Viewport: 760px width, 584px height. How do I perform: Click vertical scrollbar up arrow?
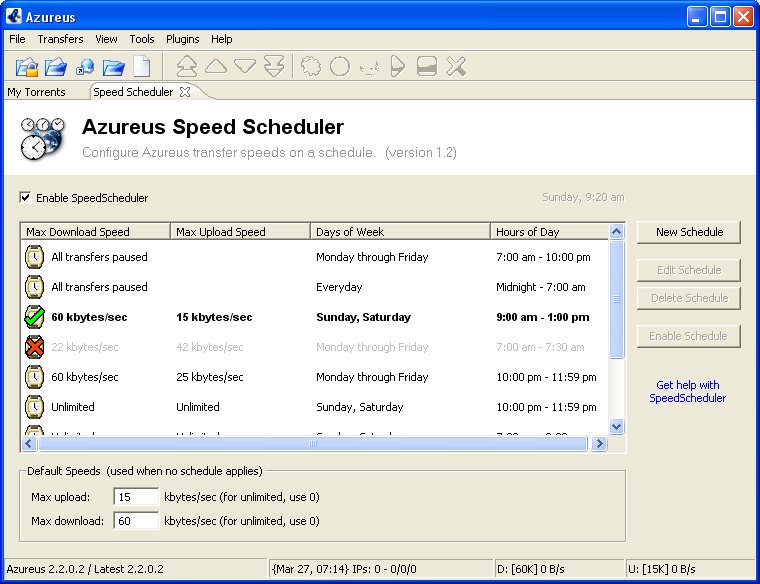pos(617,232)
